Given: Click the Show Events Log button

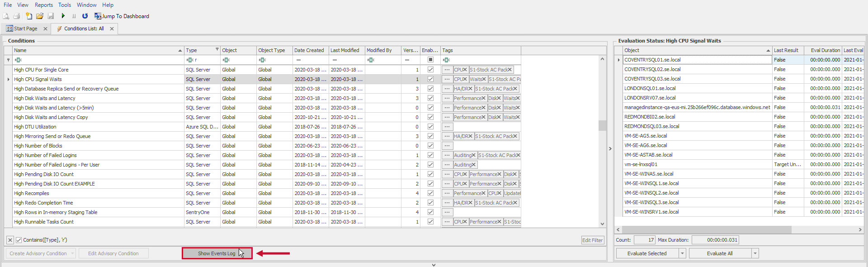Looking at the screenshot, I should pyautogui.click(x=217, y=253).
